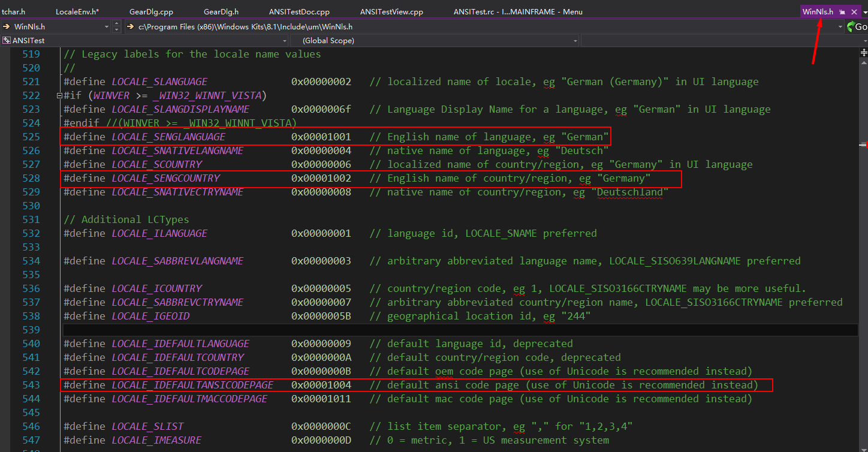Click LOCALE_IDEFAULTANSICODEPAGE on line 543
The image size is (868, 452).
(192, 385)
